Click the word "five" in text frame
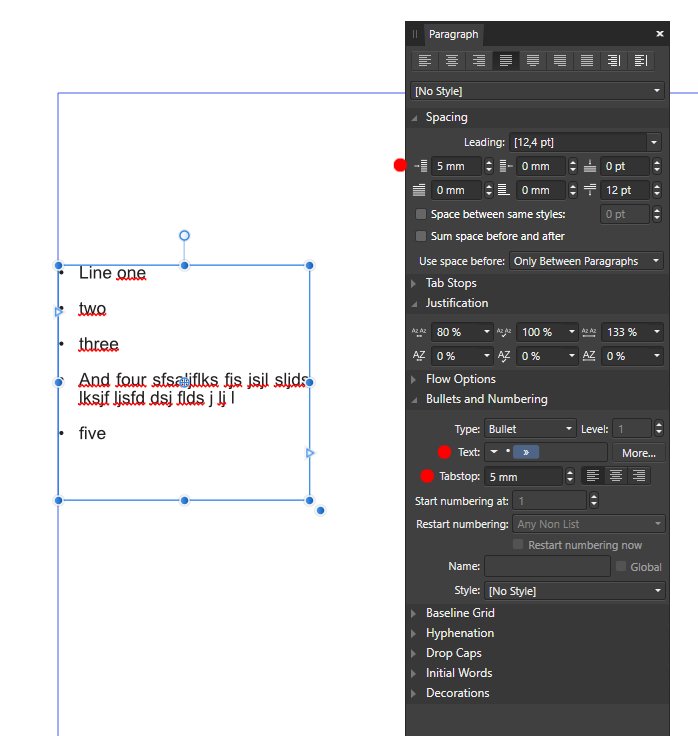 pyautogui.click(x=92, y=433)
